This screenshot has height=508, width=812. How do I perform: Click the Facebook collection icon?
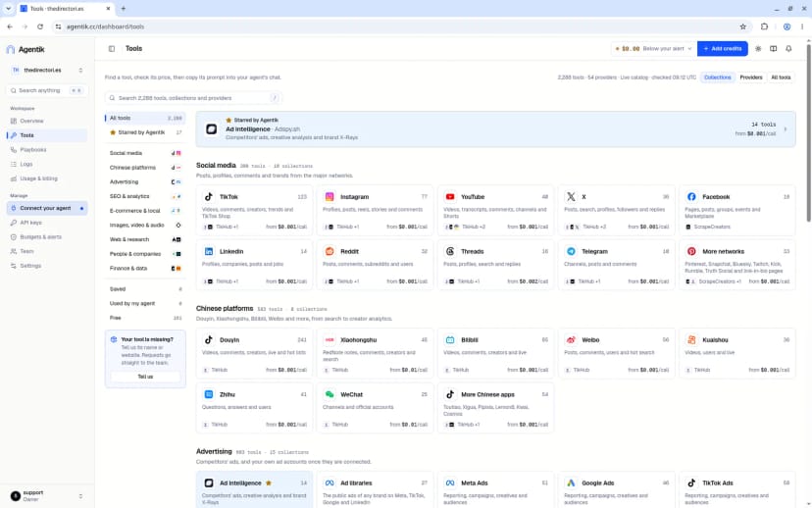pyautogui.click(x=691, y=197)
